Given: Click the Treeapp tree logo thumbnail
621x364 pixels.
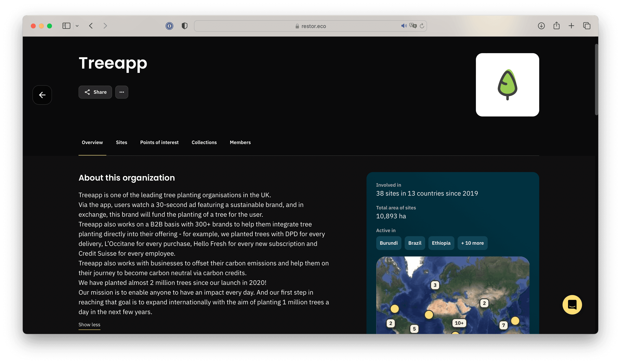Looking at the screenshot, I should [507, 85].
